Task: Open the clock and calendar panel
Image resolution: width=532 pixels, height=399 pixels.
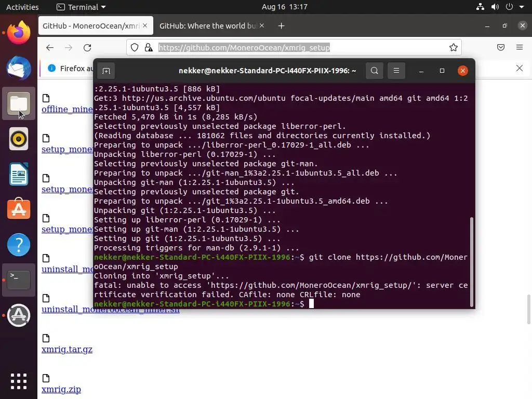Action: tap(284, 7)
